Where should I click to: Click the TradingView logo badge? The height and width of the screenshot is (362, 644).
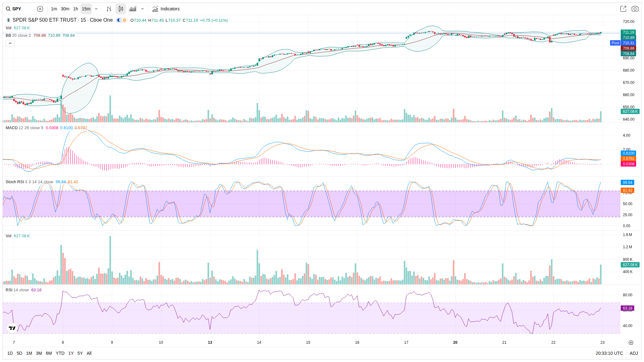12,328
